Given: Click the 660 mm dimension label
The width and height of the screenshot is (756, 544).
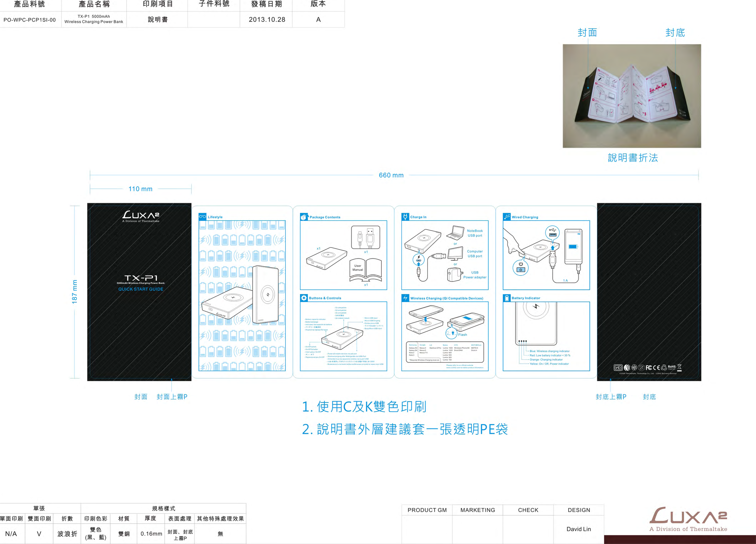Looking at the screenshot, I should (x=391, y=175).
